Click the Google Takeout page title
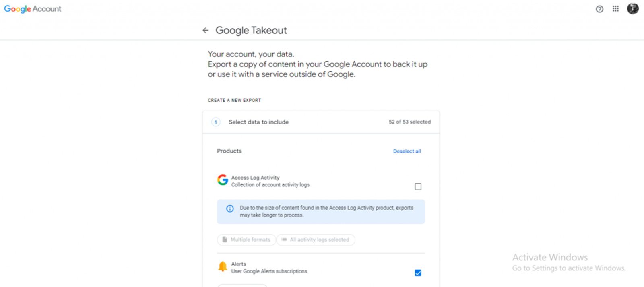 coord(251,30)
